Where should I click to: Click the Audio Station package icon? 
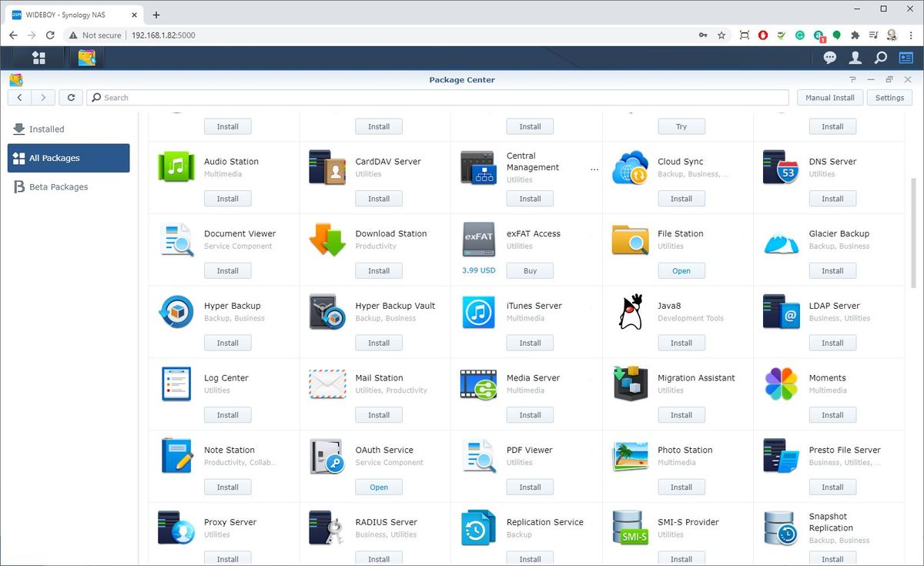coord(176,167)
